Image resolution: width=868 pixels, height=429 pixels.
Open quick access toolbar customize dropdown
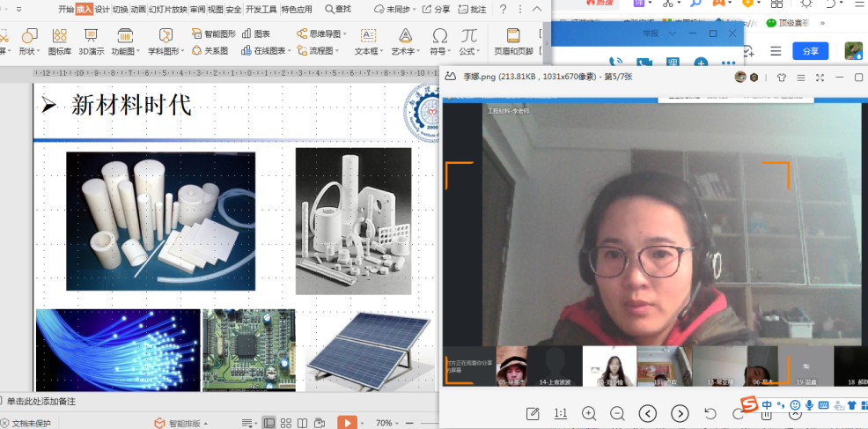coord(18,10)
